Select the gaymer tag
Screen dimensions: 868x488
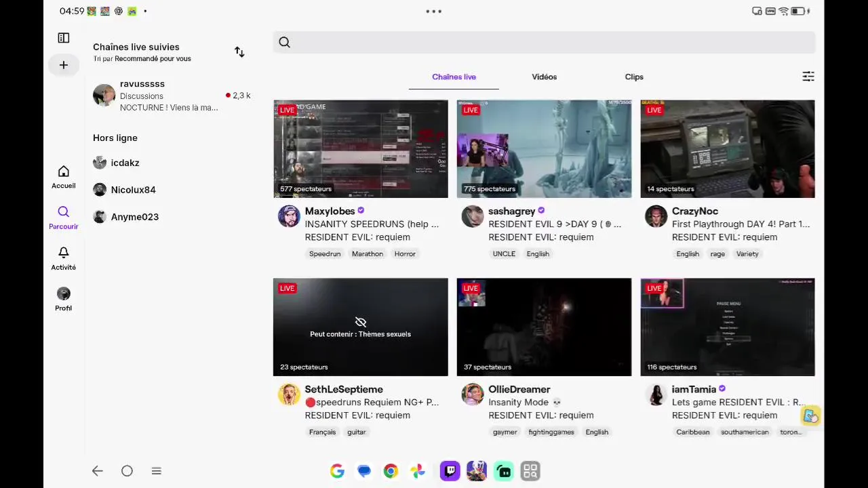click(505, 432)
